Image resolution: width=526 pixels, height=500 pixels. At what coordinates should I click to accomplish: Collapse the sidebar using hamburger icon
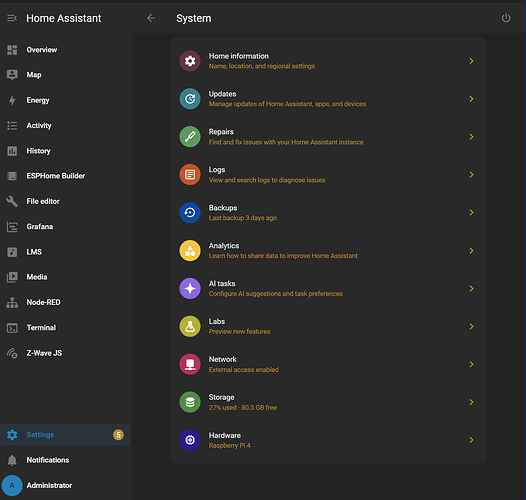12,18
